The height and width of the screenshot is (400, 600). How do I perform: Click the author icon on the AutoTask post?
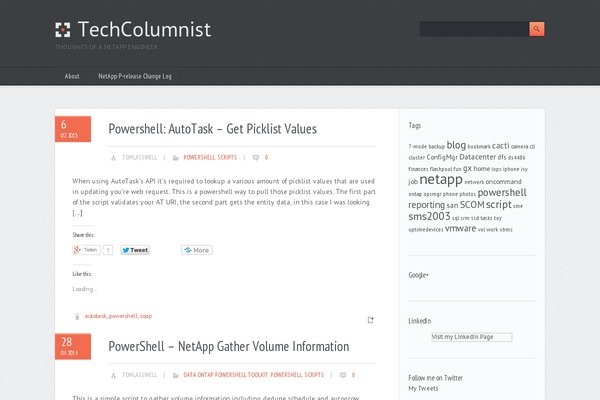tap(113, 158)
